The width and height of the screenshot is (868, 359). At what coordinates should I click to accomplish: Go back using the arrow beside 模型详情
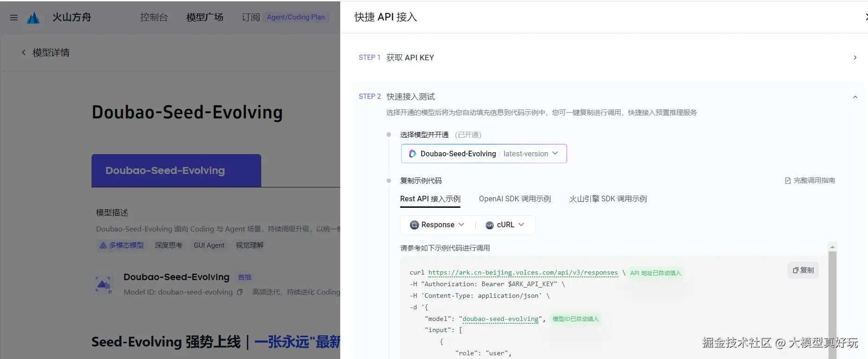pyautogui.click(x=24, y=52)
